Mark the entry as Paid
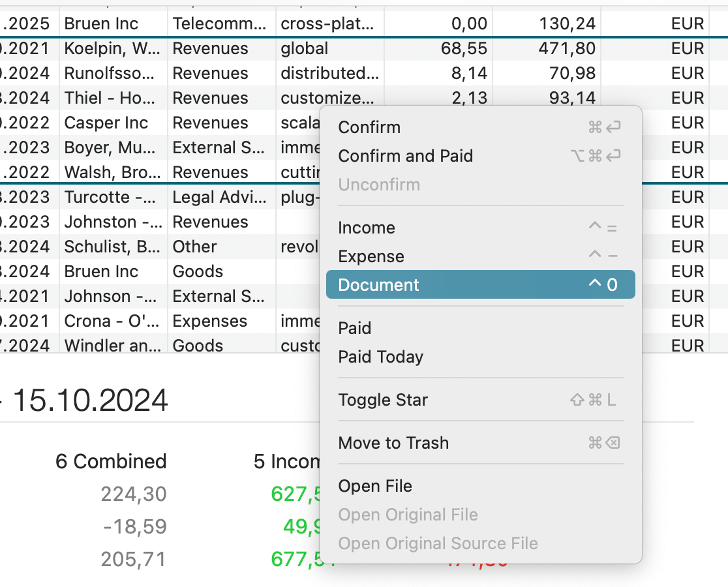 point(355,328)
